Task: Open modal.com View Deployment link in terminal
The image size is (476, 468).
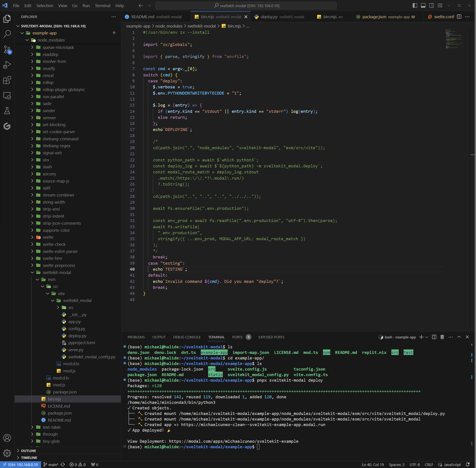Action: (234, 441)
